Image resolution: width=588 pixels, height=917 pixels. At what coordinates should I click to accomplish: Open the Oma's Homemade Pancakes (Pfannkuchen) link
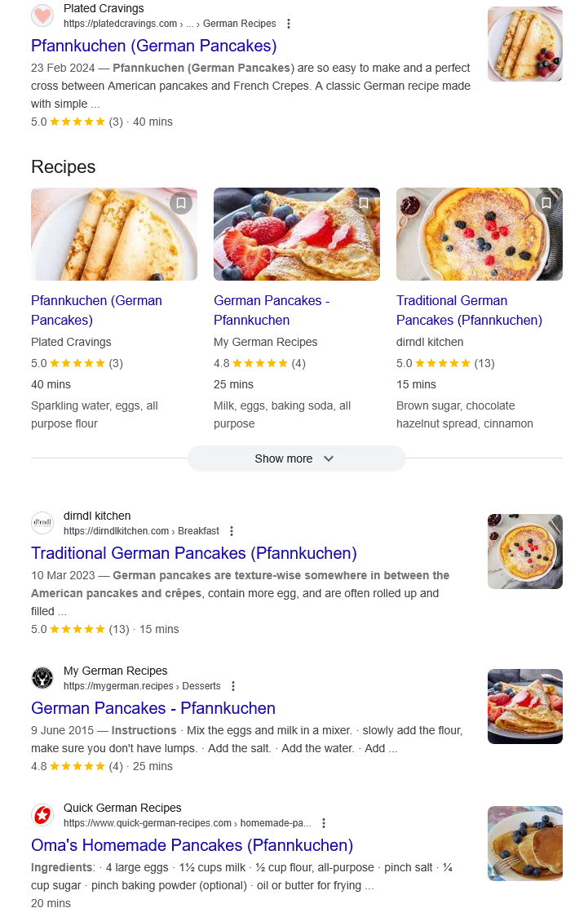pos(192,845)
